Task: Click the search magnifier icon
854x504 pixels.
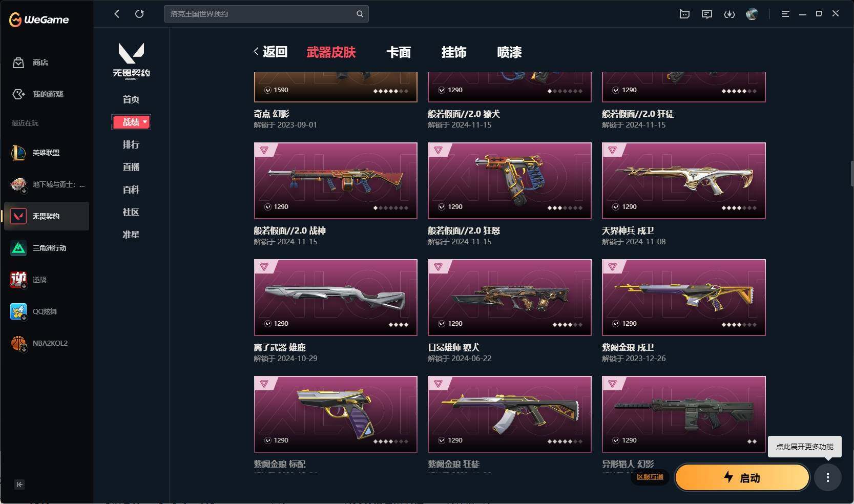Action: [x=360, y=14]
